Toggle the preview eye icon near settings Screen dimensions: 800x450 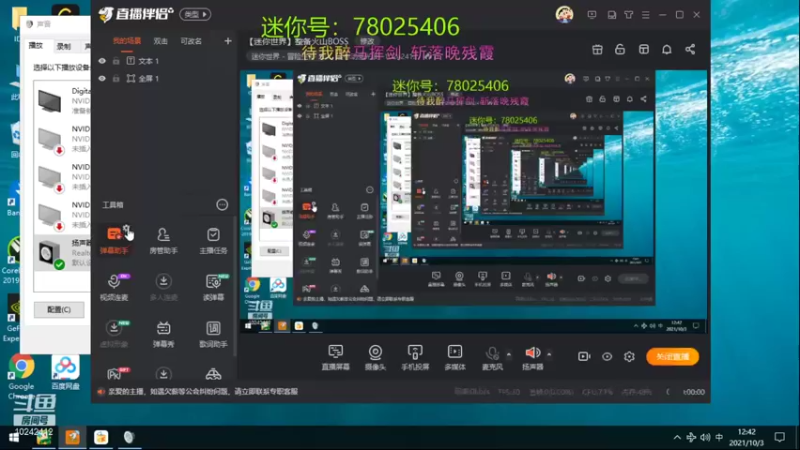[607, 357]
